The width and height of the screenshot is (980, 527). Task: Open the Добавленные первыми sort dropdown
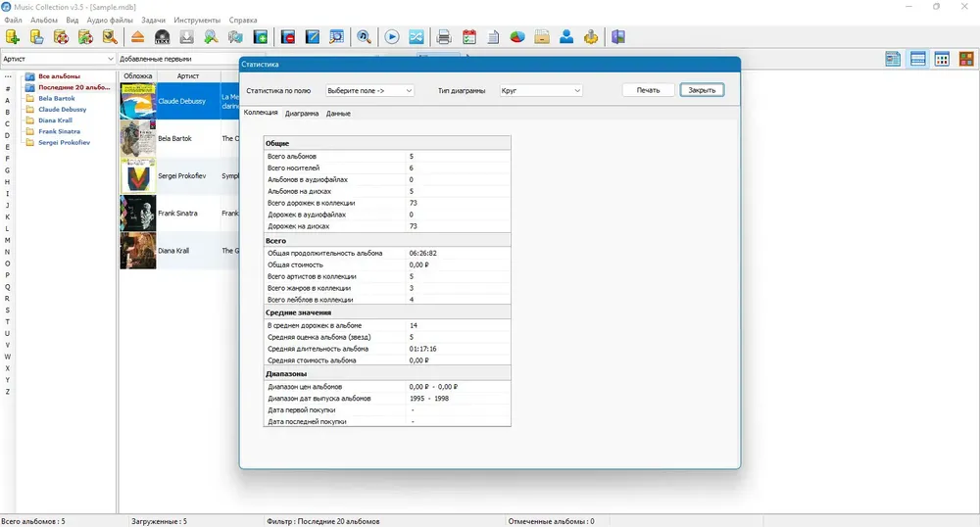click(x=178, y=59)
